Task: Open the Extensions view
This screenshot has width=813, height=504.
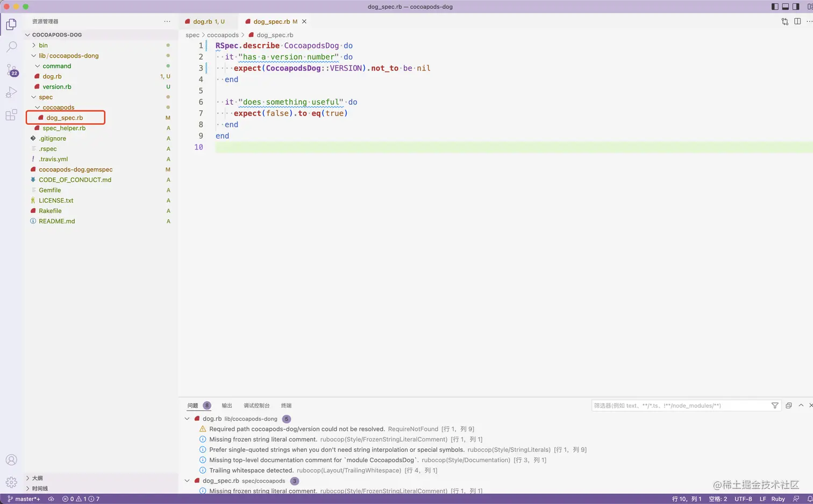Action: click(x=11, y=115)
